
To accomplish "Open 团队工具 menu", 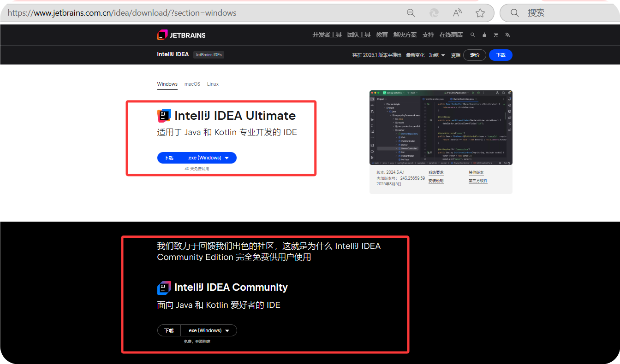I will (359, 35).
